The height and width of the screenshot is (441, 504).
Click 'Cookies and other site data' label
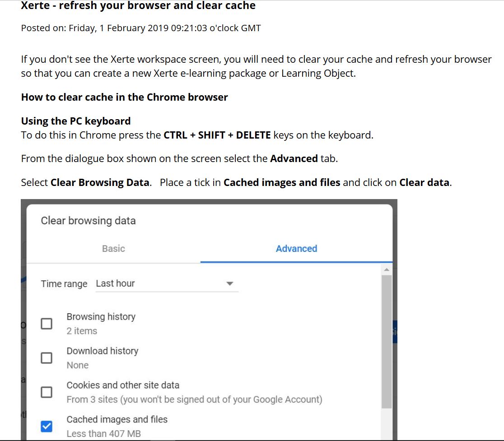coord(123,385)
